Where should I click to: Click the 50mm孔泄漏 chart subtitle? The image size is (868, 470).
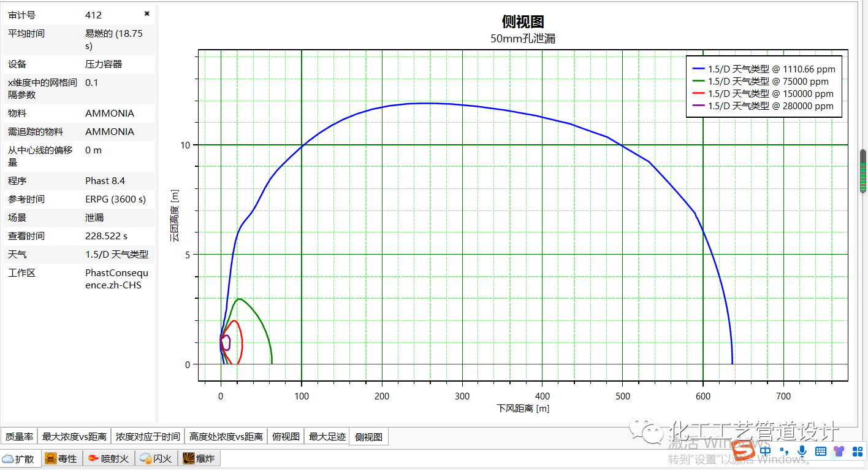click(523, 39)
